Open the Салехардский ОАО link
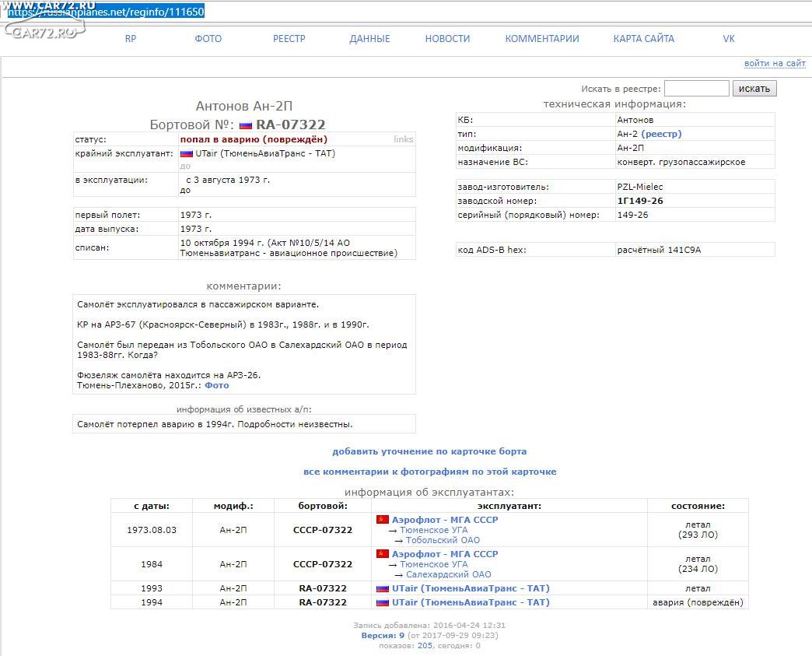The width and height of the screenshot is (812, 656). click(449, 574)
